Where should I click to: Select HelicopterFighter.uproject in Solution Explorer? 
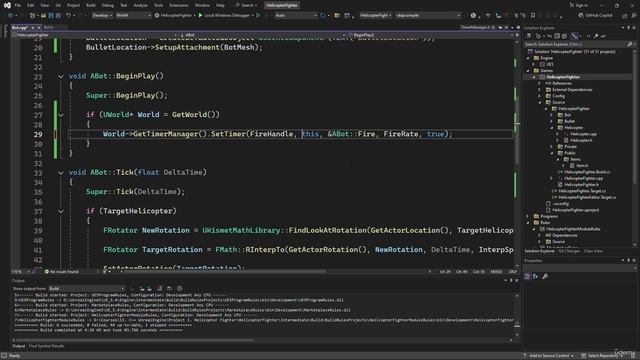[x=576, y=210]
